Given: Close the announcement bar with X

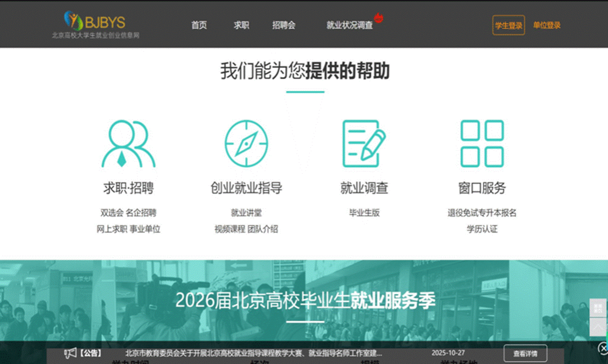Looking at the screenshot, I should coord(602,348).
